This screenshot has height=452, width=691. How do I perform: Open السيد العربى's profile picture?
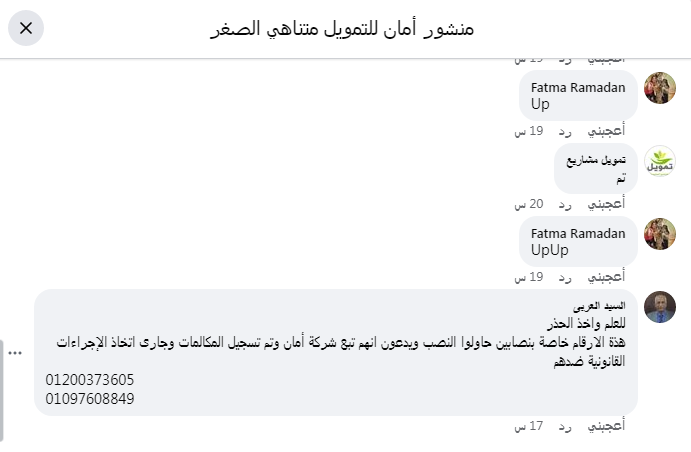pyautogui.click(x=660, y=307)
